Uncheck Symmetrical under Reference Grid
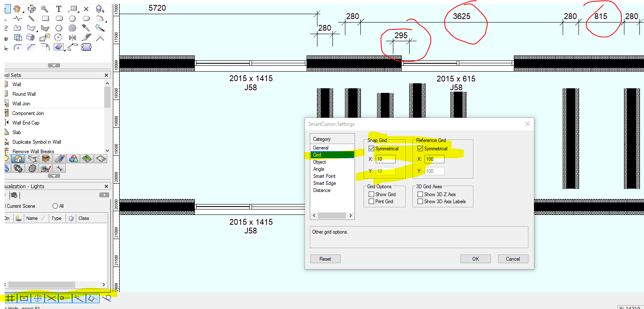 (420, 148)
